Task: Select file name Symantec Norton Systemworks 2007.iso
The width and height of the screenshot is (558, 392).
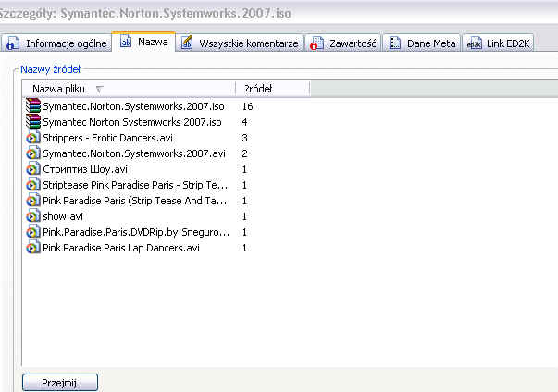Action: click(132, 122)
